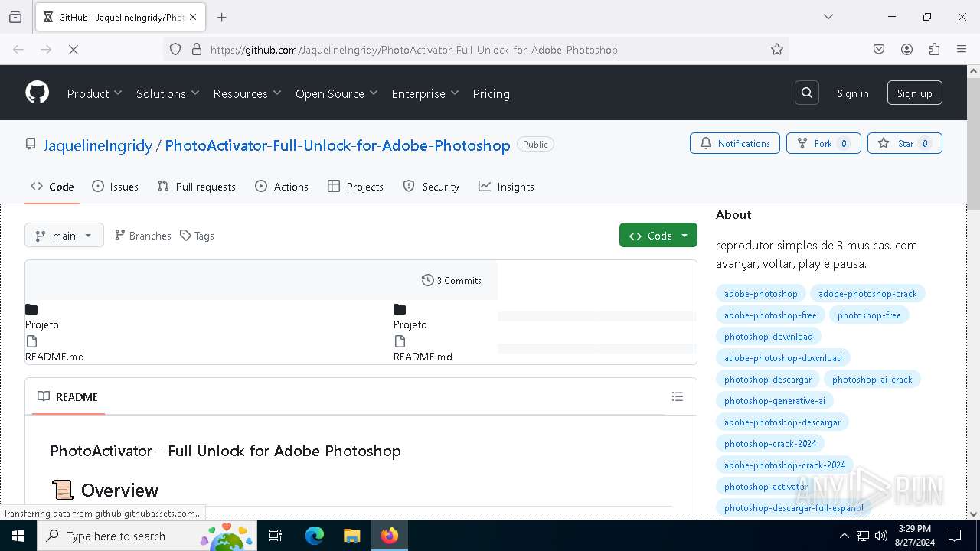Expand the Solutions menu
The image size is (980, 551).
pyautogui.click(x=168, y=93)
